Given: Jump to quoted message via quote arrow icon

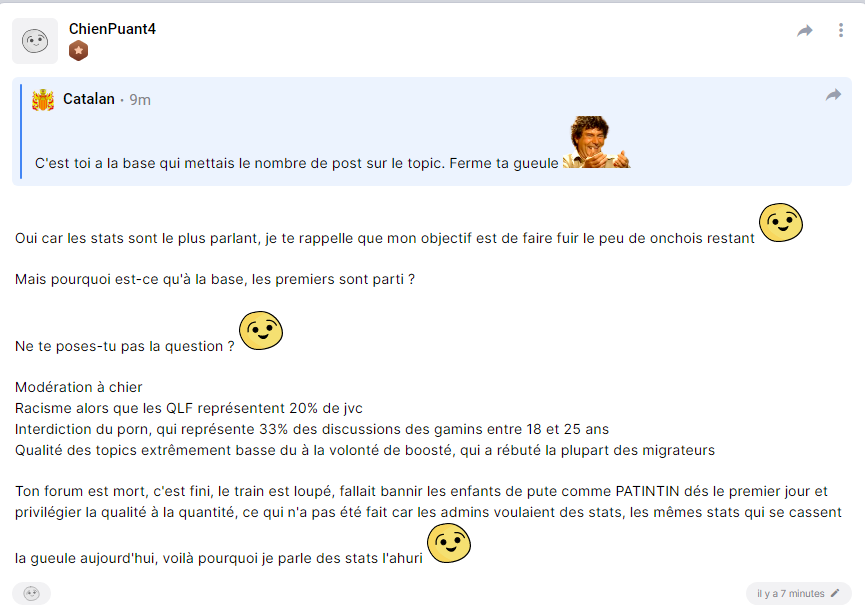Looking at the screenshot, I should tap(833, 95).
